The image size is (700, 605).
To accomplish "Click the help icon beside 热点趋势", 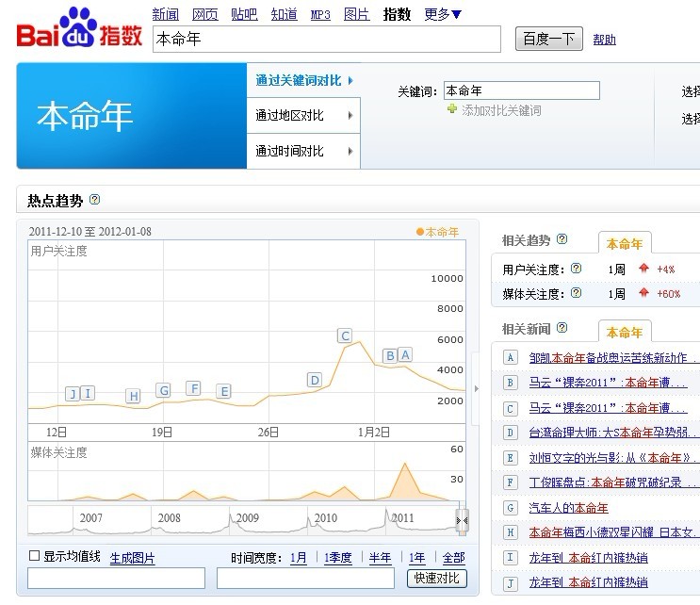I will [94, 200].
